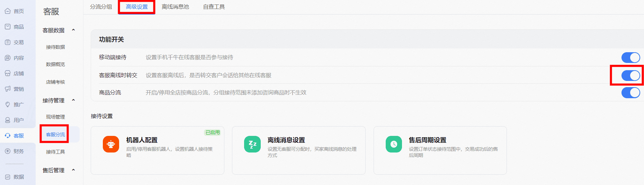Click the home (首页) icon in sidebar
The width and height of the screenshot is (644, 185).
(x=8, y=11)
